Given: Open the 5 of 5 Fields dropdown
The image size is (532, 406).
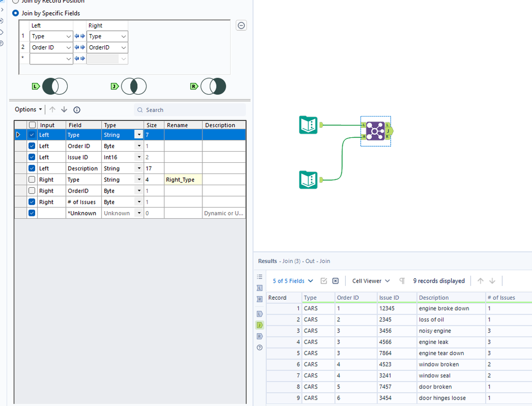Looking at the screenshot, I should point(293,281).
